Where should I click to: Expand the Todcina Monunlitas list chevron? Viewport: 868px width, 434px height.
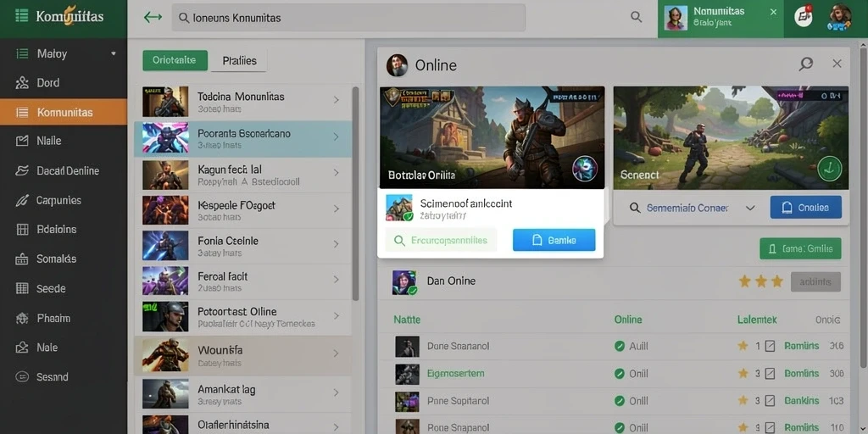(x=336, y=100)
